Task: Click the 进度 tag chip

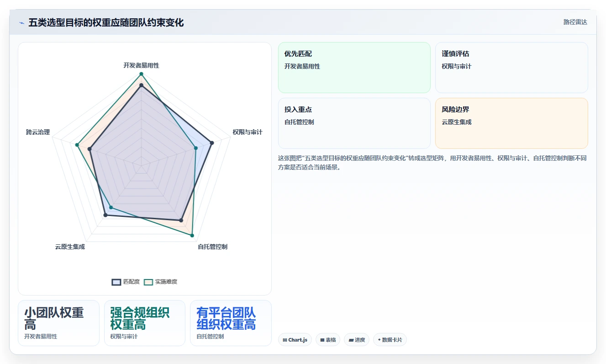Action: (357, 340)
